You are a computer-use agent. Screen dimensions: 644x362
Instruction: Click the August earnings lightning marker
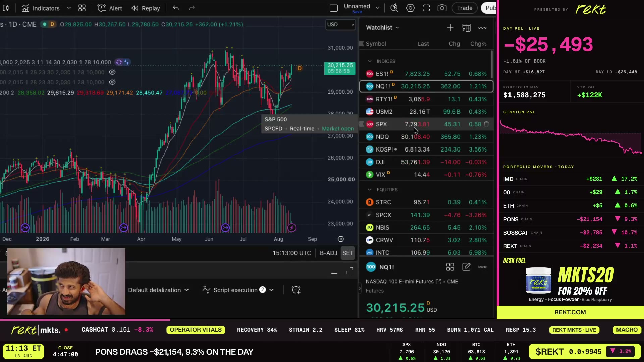tap(291, 228)
